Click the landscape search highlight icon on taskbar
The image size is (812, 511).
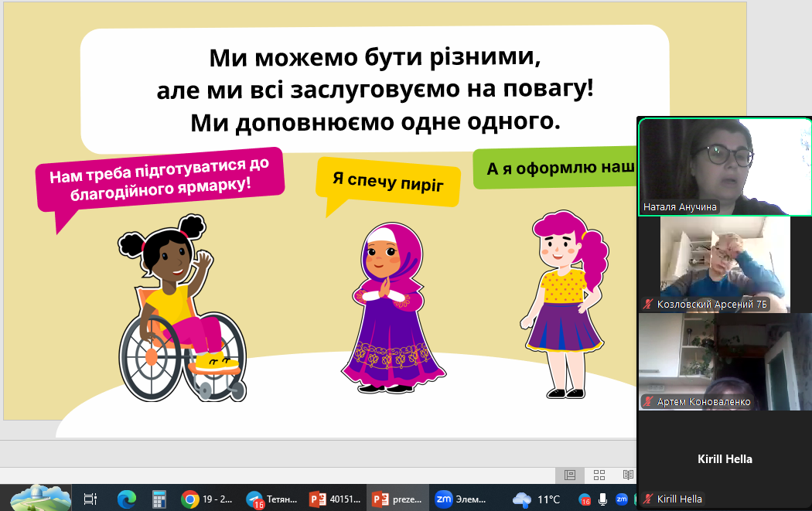click(x=40, y=498)
